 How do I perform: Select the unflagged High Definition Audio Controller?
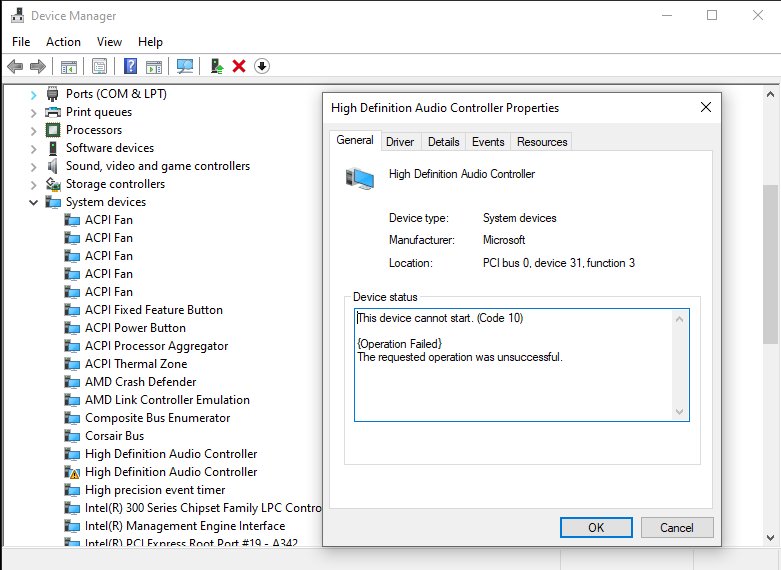point(171,454)
